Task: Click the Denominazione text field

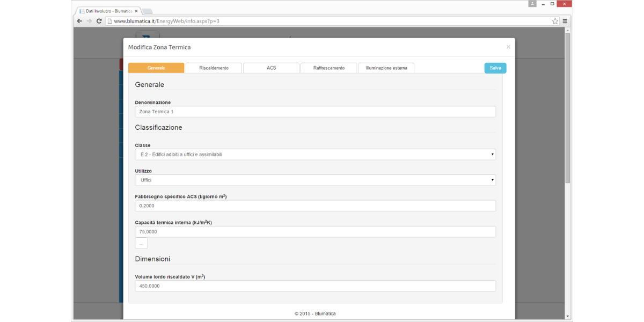Action: [315, 112]
